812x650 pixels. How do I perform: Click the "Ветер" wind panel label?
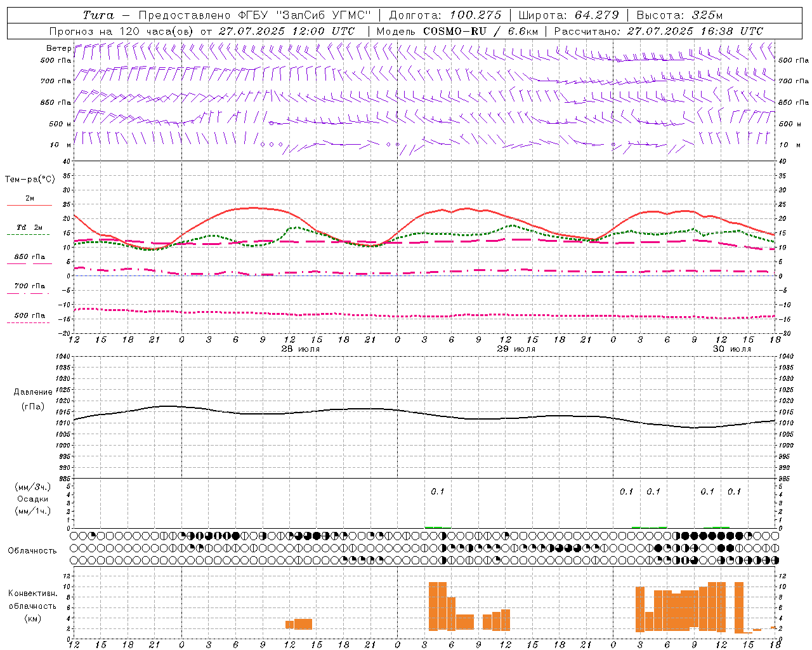(x=58, y=48)
